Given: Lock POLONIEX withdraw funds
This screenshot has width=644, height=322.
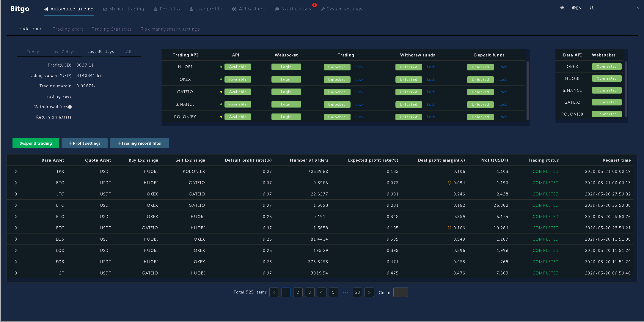Looking at the screenshot, I should point(431,117).
